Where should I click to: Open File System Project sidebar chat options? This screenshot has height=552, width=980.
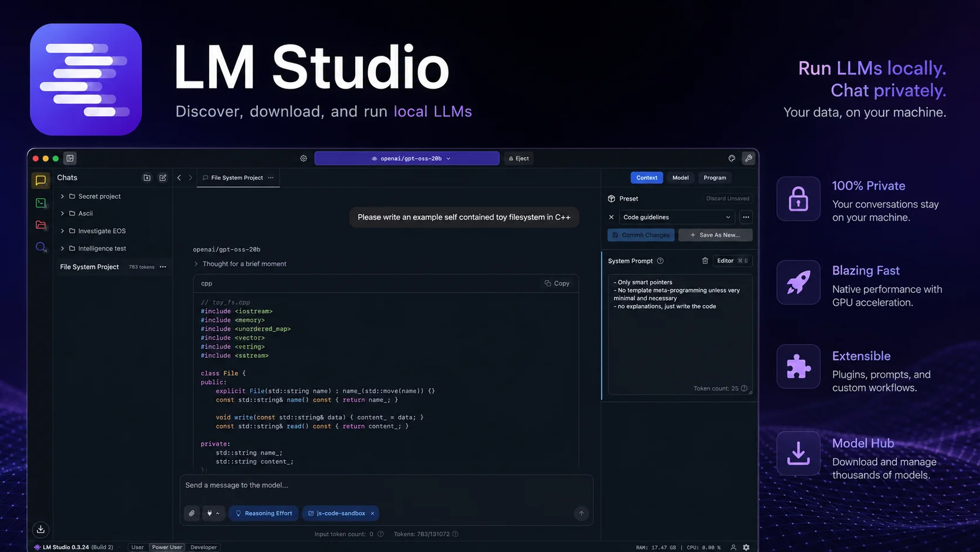pos(163,267)
